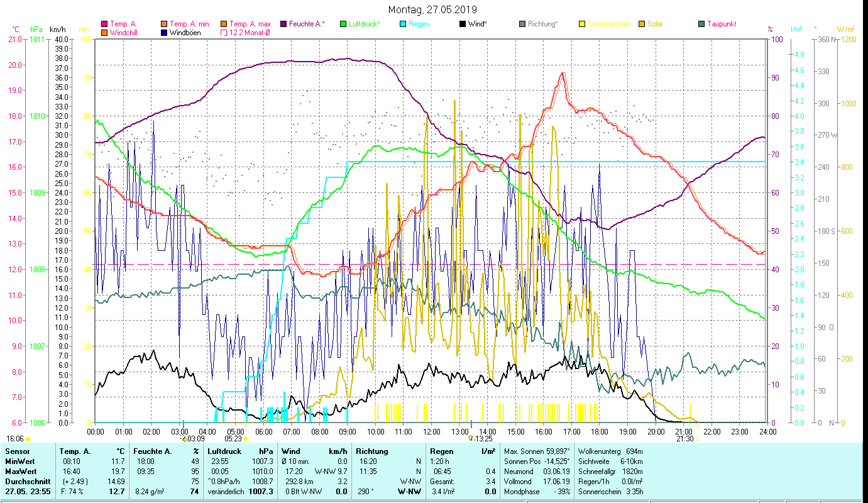Click the Taupunkt teal legend square
Viewport: 868px width, 503px height.
pyautogui.click(x=701, y=24)
